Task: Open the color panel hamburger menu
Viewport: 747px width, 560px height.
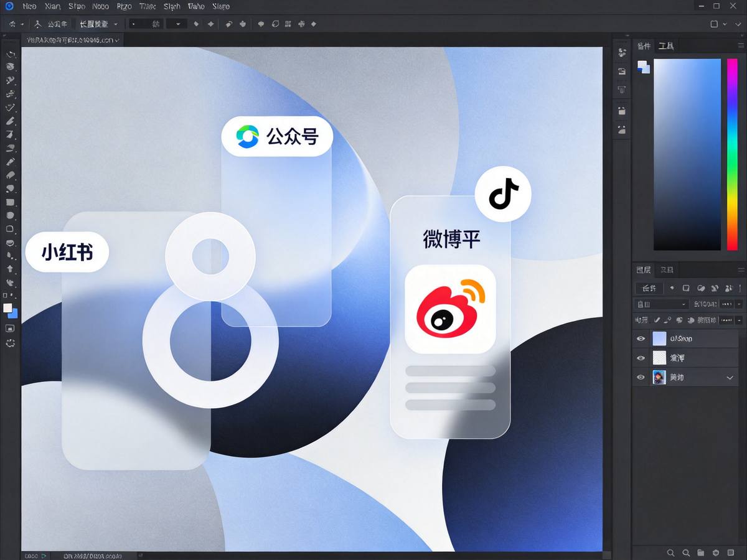Action: coord(740,45)
